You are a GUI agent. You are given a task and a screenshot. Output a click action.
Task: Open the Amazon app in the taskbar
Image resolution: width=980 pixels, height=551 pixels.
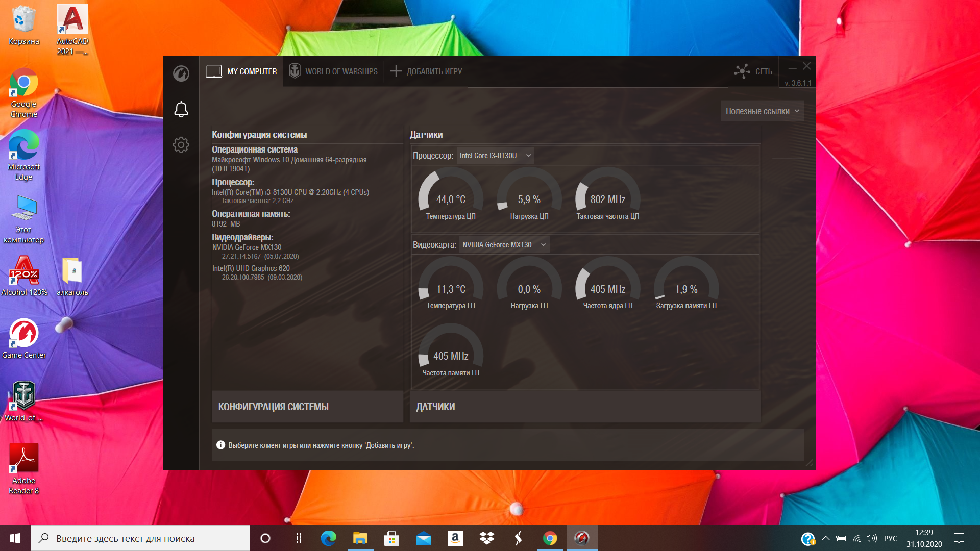455,538
